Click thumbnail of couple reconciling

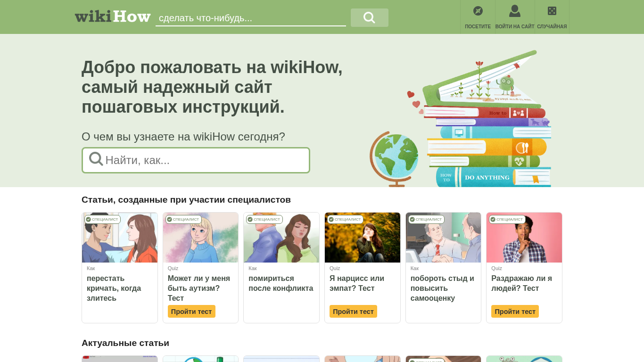click(281, 238)
